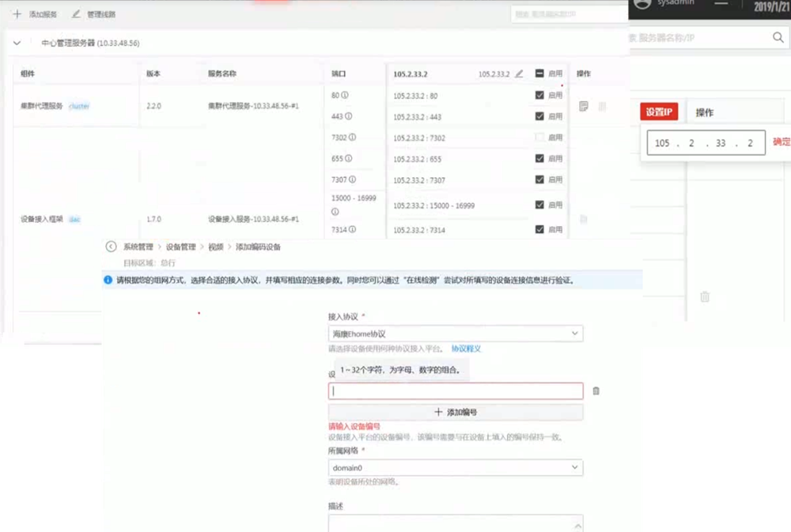Toggle the master 启用 checkbox in header row
This screenshot has height=532, width=791.
539,74
